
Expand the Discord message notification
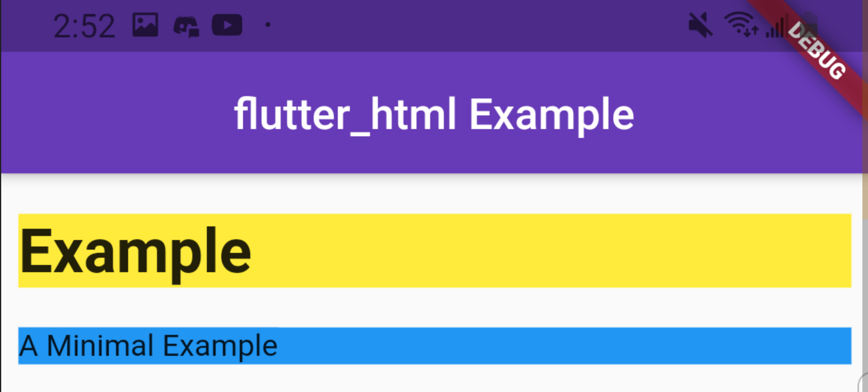tap(186, 25)
